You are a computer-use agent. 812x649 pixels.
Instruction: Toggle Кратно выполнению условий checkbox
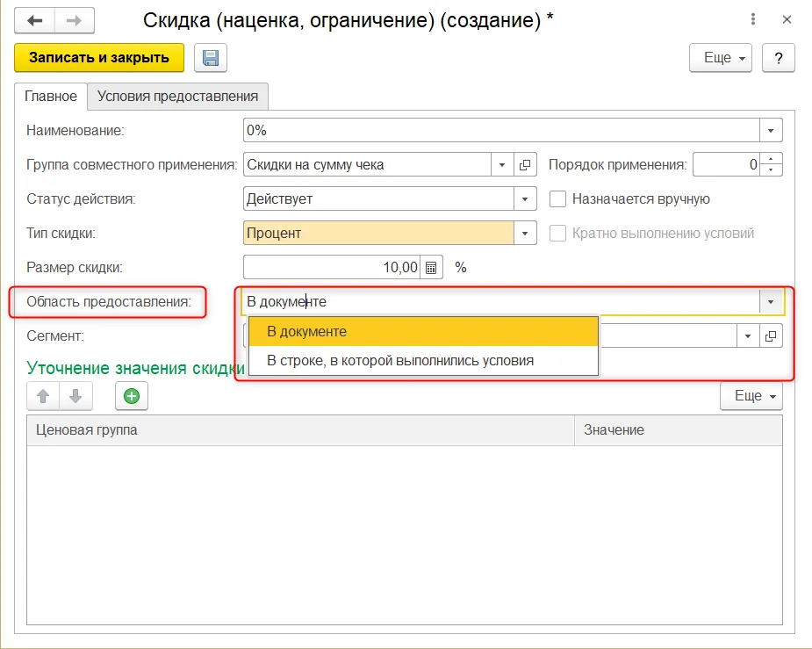point(557,233)
